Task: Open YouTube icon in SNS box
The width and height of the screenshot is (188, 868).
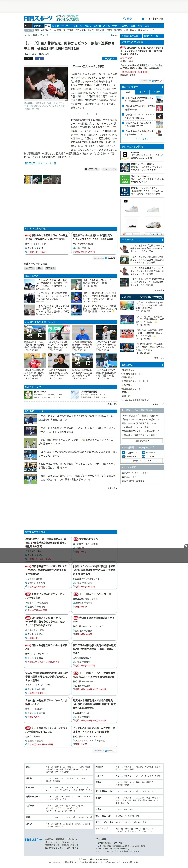Action: [143, 456]
